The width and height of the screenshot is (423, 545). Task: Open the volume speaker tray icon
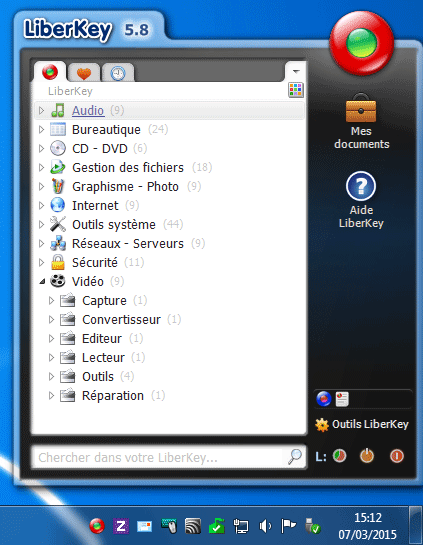coord(265,526)
